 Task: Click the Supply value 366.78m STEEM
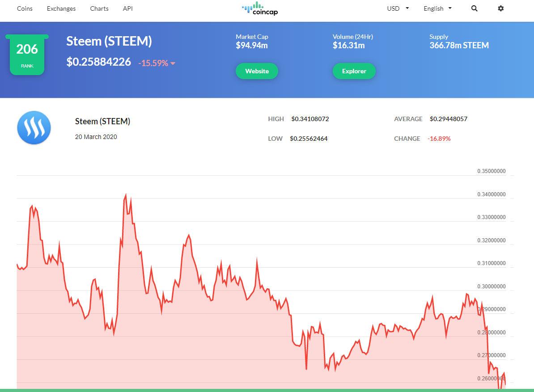[x=459, y=45]
